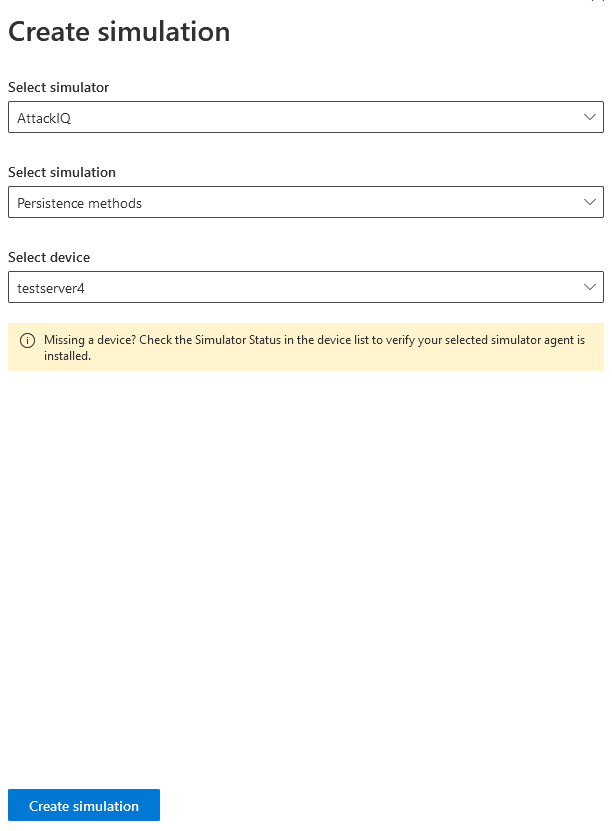Submit the form using Create simulation
Screen dimensions: 612x831
coord(84,805)
